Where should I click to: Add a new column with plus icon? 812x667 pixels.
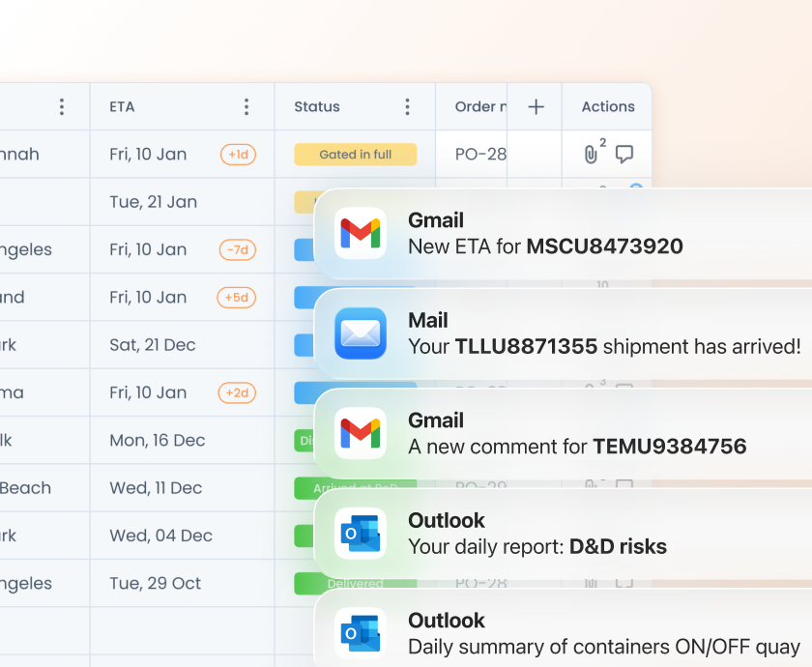(x=536, y=106)
